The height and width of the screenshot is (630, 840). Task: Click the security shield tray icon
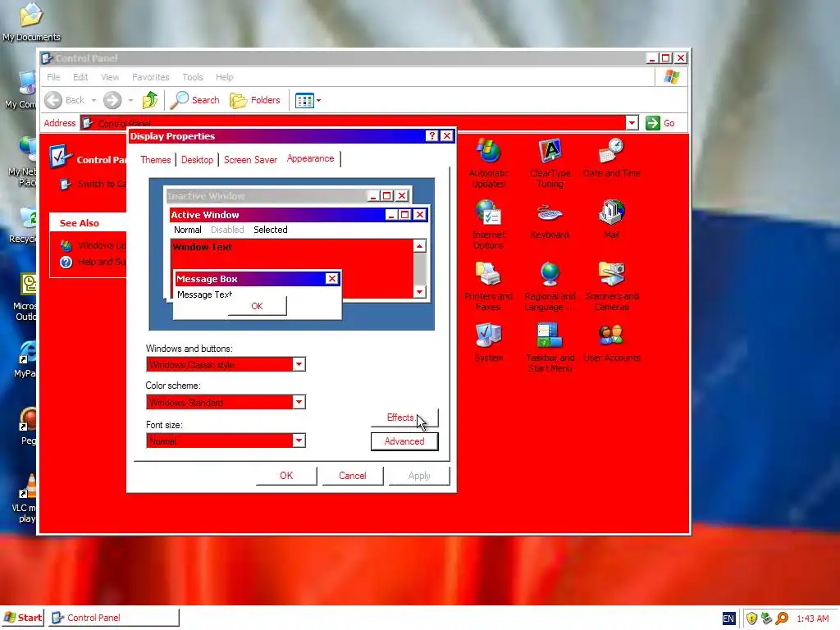coord(751,619)
